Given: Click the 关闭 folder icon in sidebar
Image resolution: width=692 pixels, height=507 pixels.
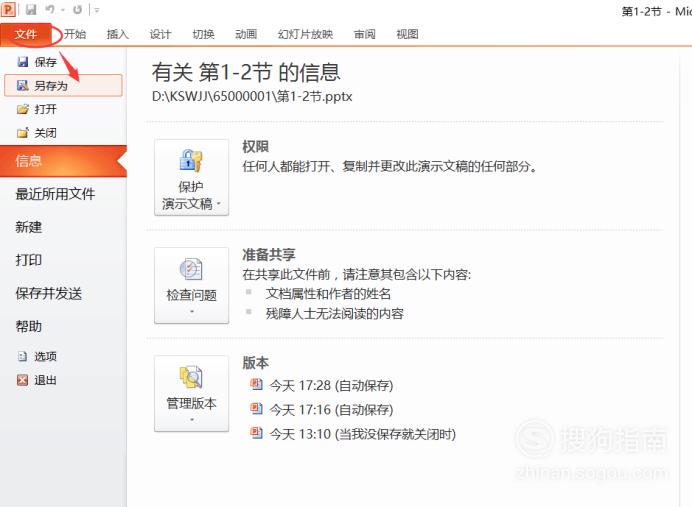Looking at the screenshot, I should [23, 133].
